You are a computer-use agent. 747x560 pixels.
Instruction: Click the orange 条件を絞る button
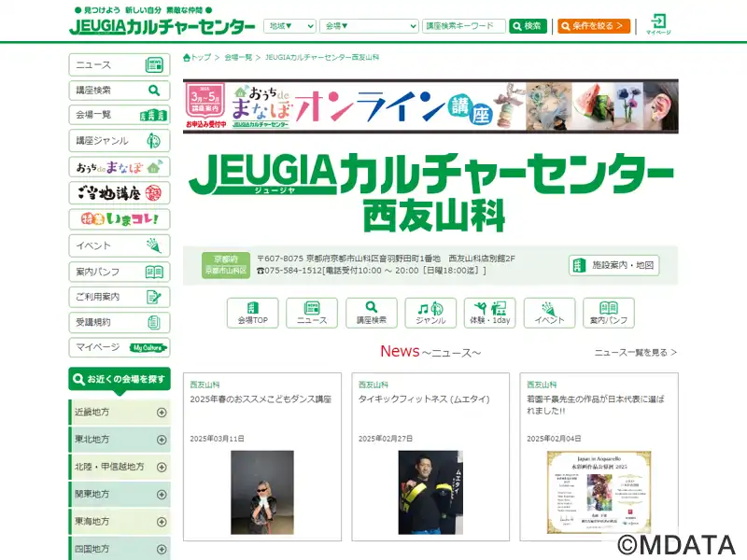(x=594, y=26)
